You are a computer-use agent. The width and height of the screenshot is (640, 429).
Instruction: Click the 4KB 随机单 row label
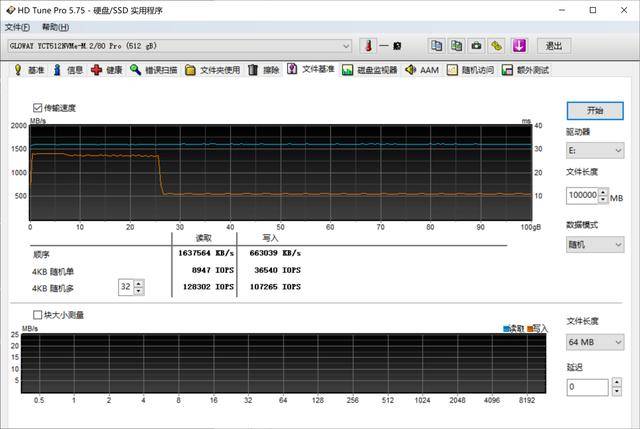pos(53,272)
